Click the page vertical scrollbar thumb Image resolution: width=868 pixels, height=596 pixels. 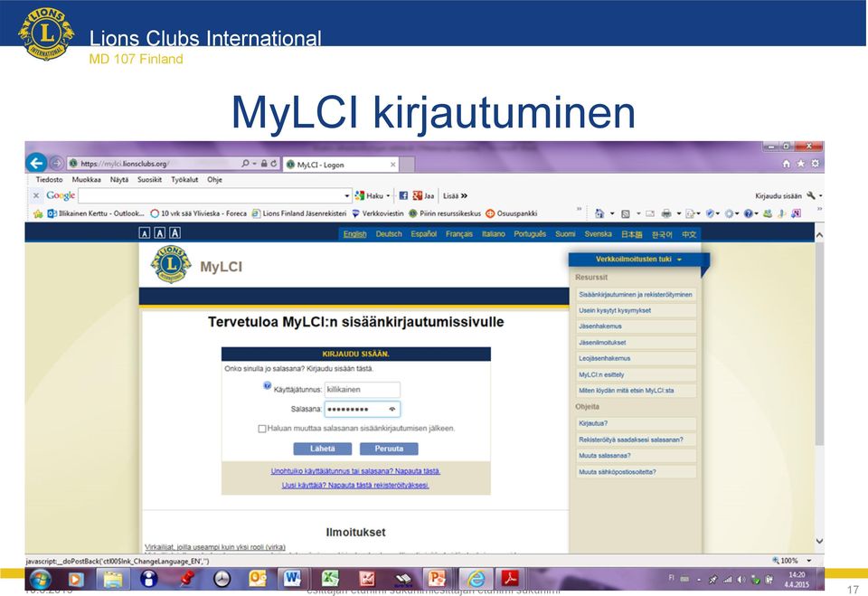819,344
